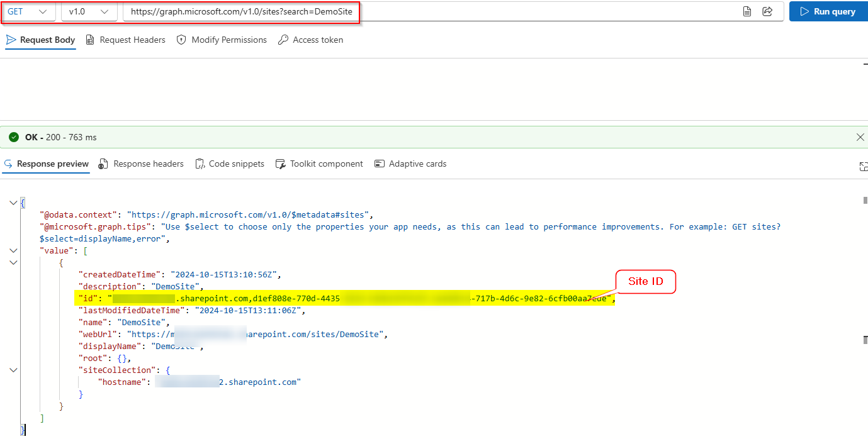The height and width of the screenshot is (439, 868).
Task: Dismiss the OK 200 status message
Action: 860,136
